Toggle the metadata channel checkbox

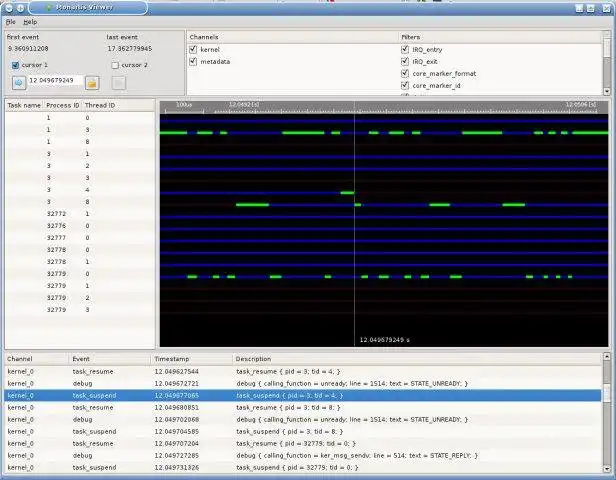pyautogui.click(x=193, y=62)
